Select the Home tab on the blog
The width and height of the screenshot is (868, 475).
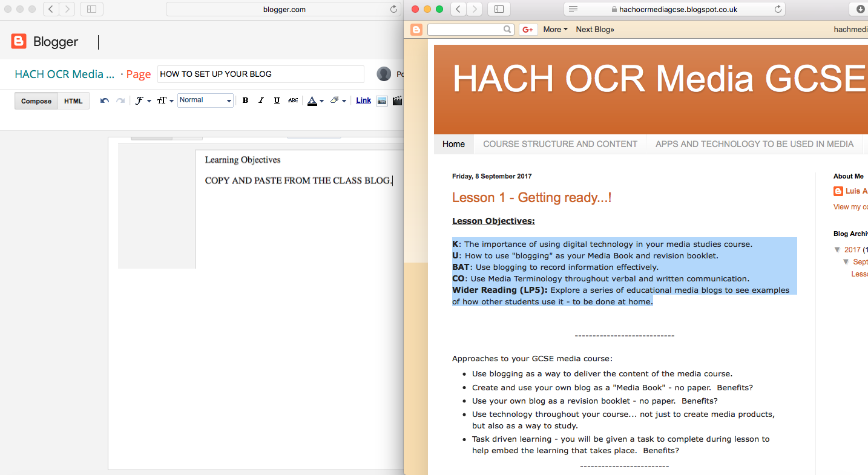[x=454, y=144]
